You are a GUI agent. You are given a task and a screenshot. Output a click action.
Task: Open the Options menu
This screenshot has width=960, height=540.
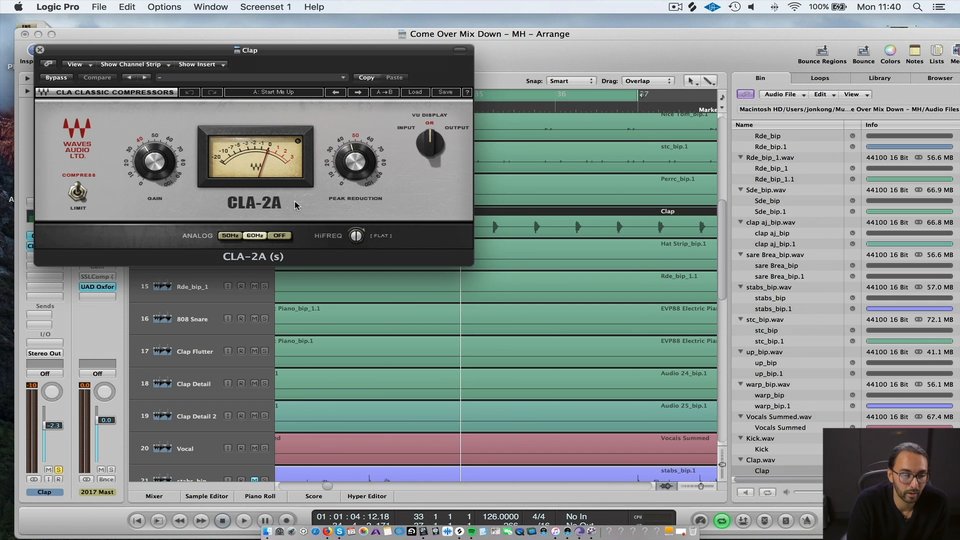pos(164,7)
